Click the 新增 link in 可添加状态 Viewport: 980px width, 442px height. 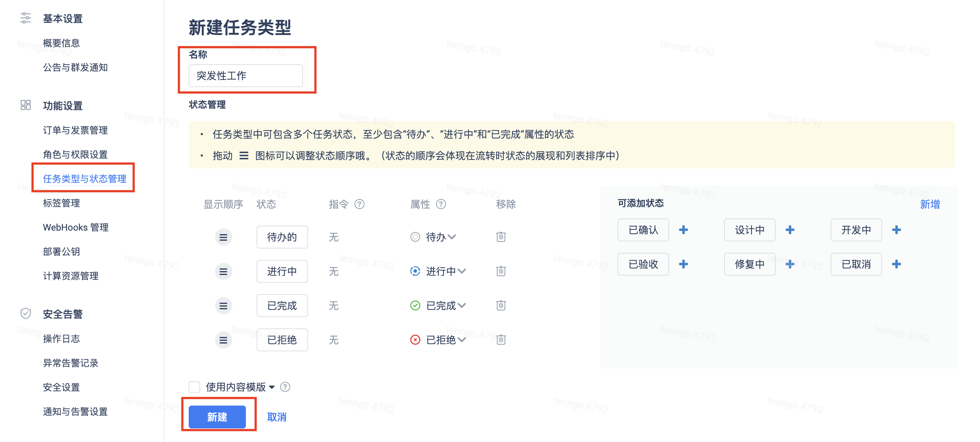[x=929, y=204]
